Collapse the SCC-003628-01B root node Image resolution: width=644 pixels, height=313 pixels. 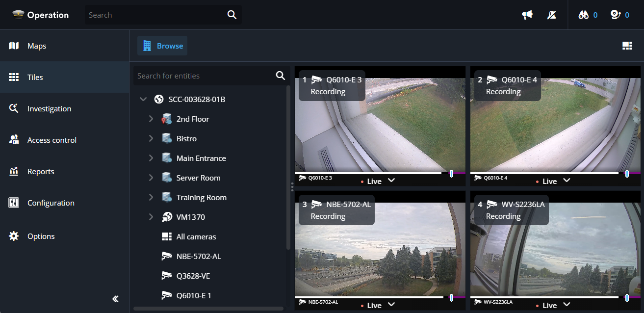coord(143,99)
